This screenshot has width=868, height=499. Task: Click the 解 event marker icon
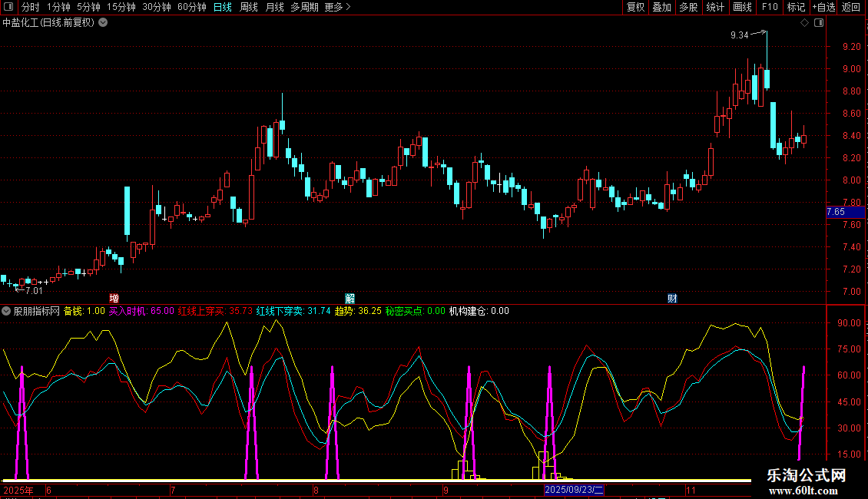click(350, 298)
